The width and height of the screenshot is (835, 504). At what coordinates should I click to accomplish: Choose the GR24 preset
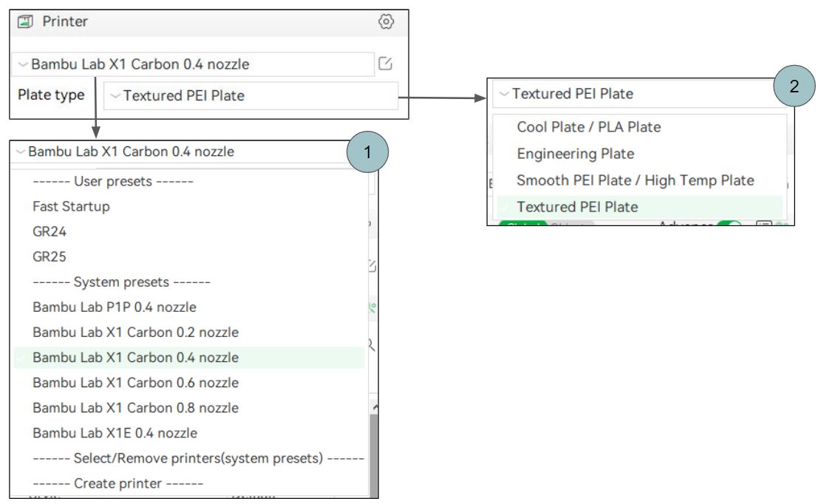coord(50,231)
